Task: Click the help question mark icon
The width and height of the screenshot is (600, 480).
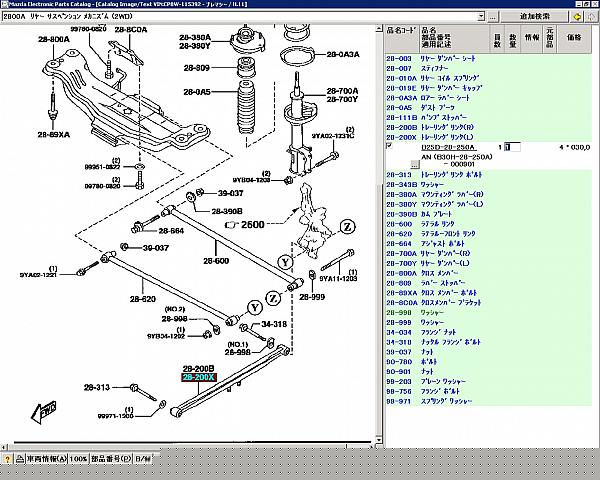Action: point(7,459)
